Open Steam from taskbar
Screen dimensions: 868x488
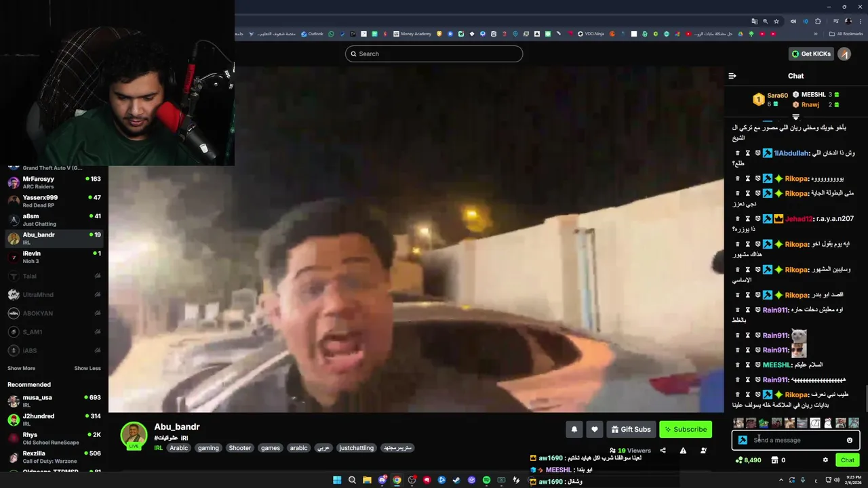(x=456, y=480)
